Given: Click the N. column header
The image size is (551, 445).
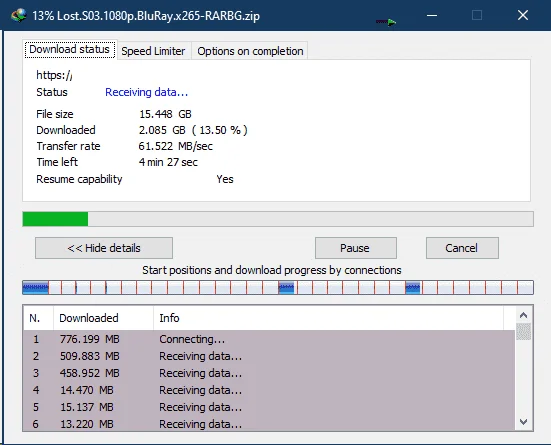Looking at the screenshot, I should click(x=38, y=318).
